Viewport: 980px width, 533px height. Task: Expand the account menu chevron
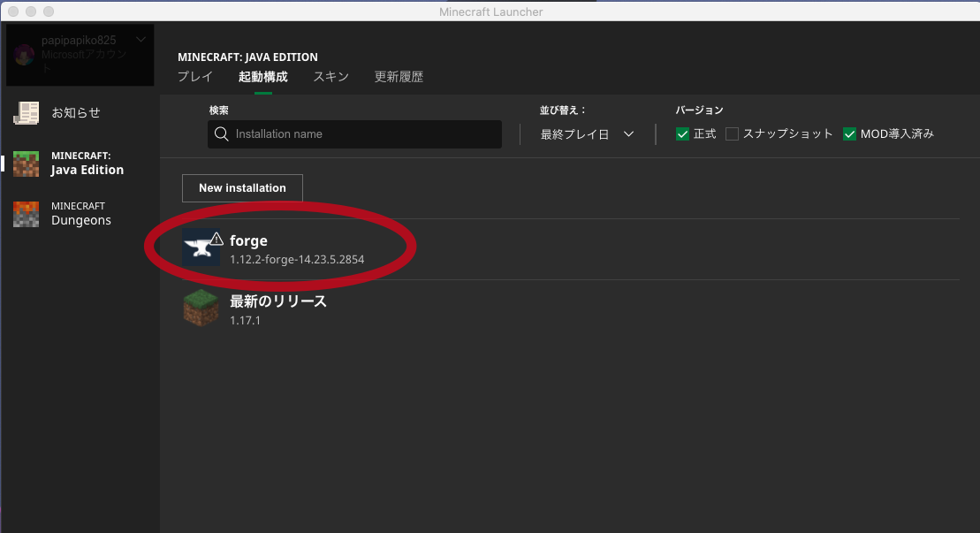click(141, 40)
